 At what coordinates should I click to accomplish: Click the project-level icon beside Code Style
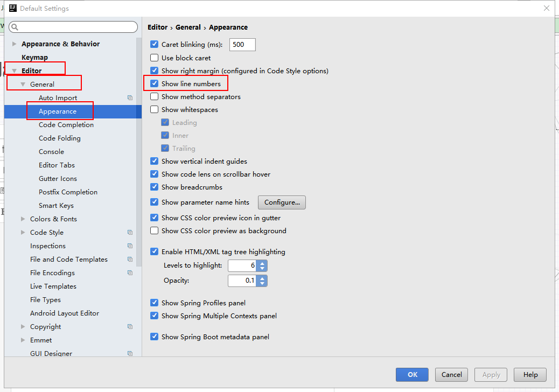pos(130,233)
